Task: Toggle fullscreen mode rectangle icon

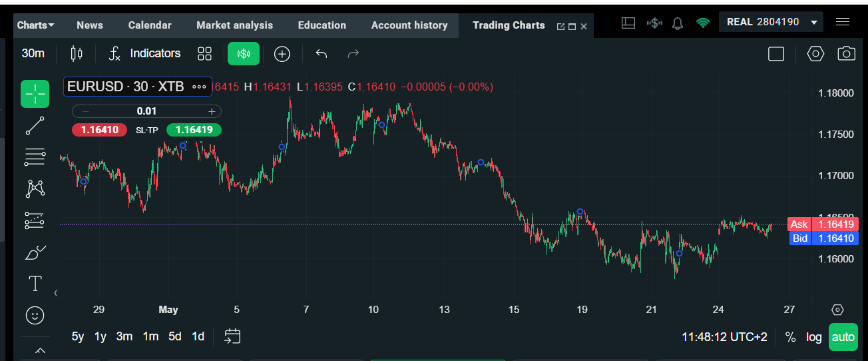Action: 776,54
